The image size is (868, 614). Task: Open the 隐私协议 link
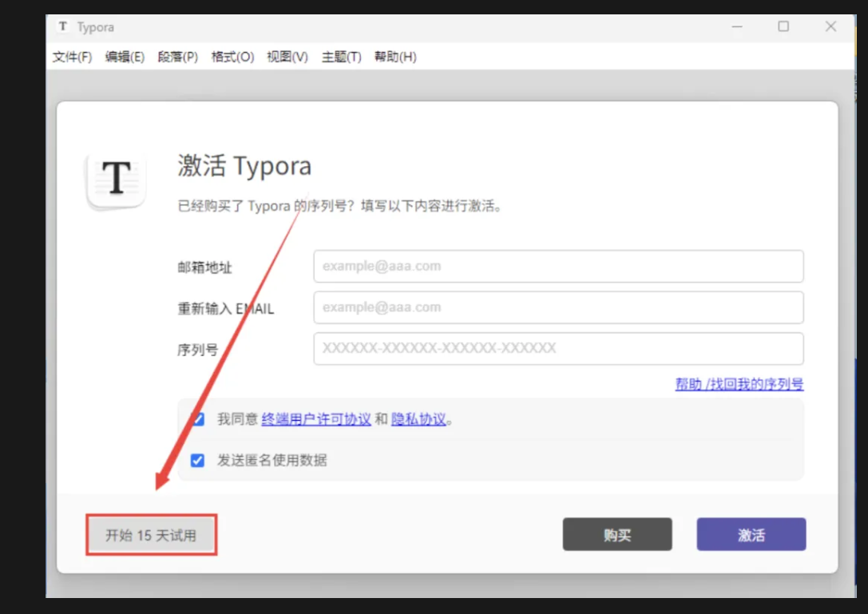click(418, 419)
